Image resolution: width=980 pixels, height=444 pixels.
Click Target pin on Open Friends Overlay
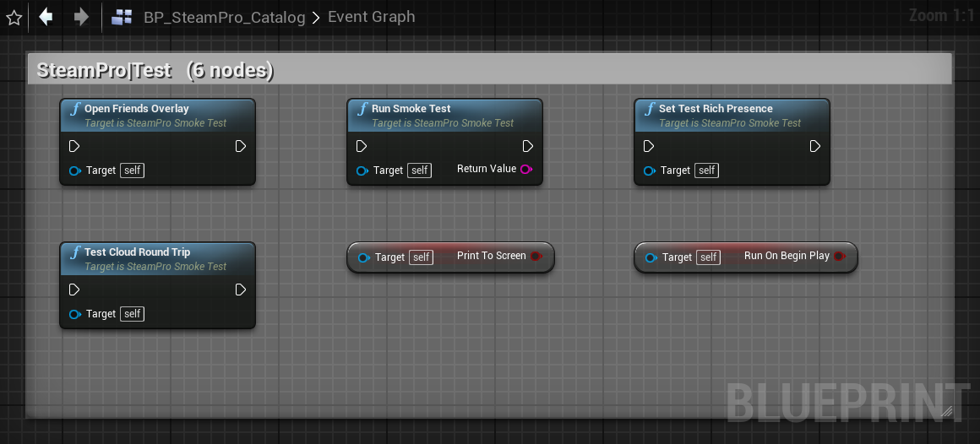[x=75, y=171]
